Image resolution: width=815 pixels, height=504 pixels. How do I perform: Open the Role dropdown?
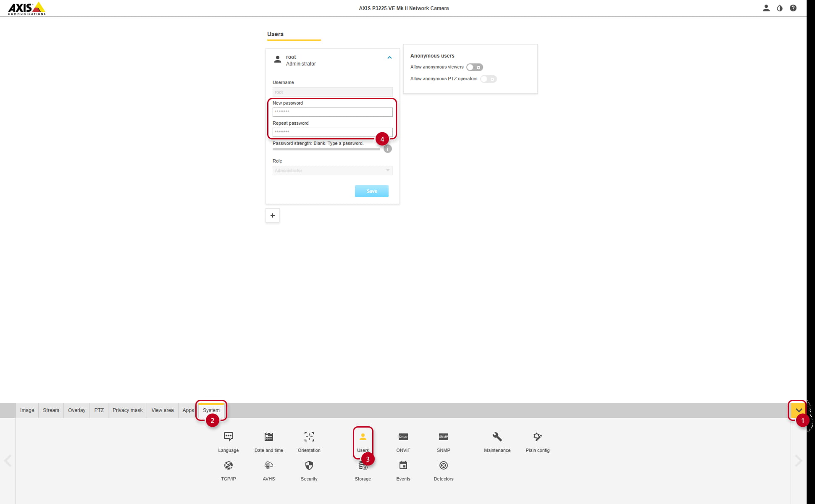(x=332, y=171)
